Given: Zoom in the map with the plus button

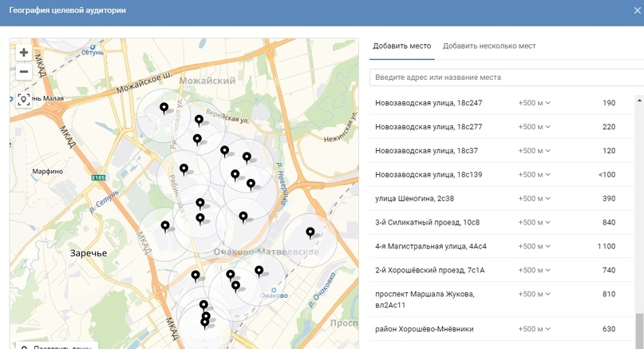Looking at the screenshot, I should pos(24,52).
